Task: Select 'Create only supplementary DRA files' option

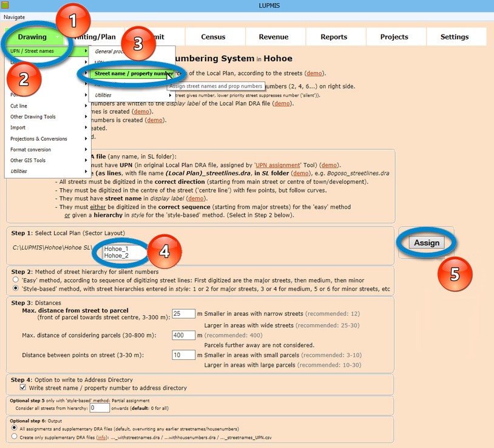Action: pos(14,436)
